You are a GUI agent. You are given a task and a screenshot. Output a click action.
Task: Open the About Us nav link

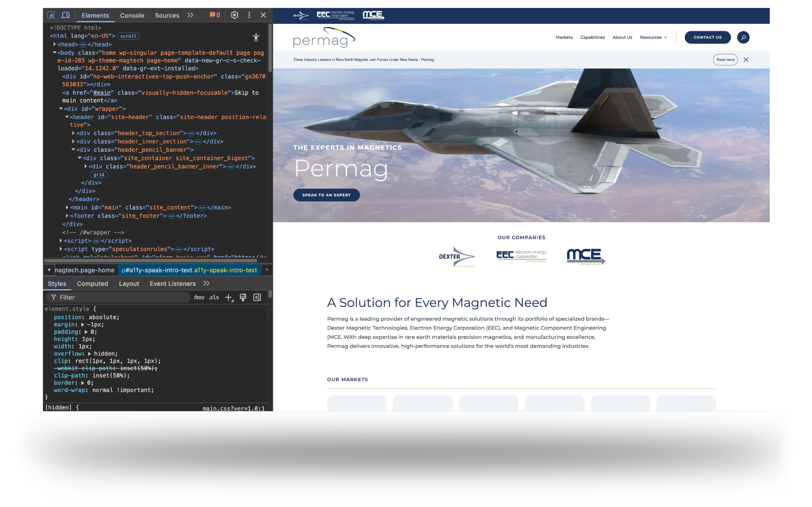[x=622, y=37]
